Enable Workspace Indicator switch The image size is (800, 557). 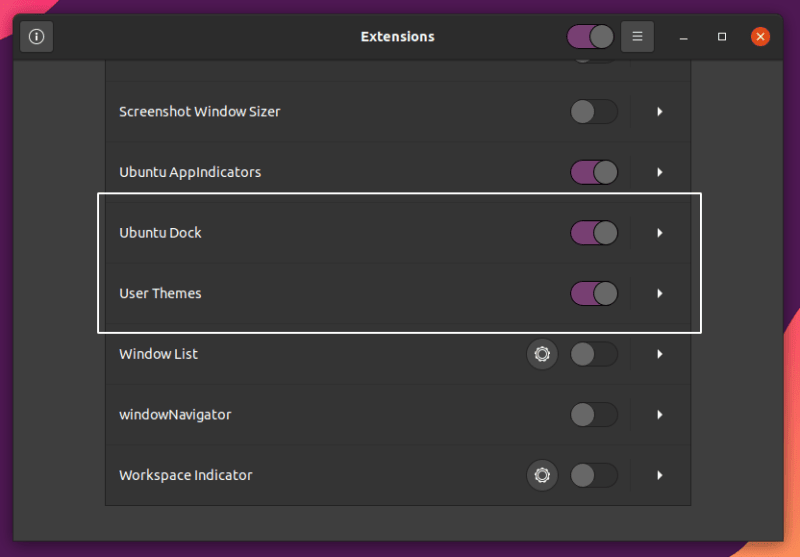pos(594,475)
